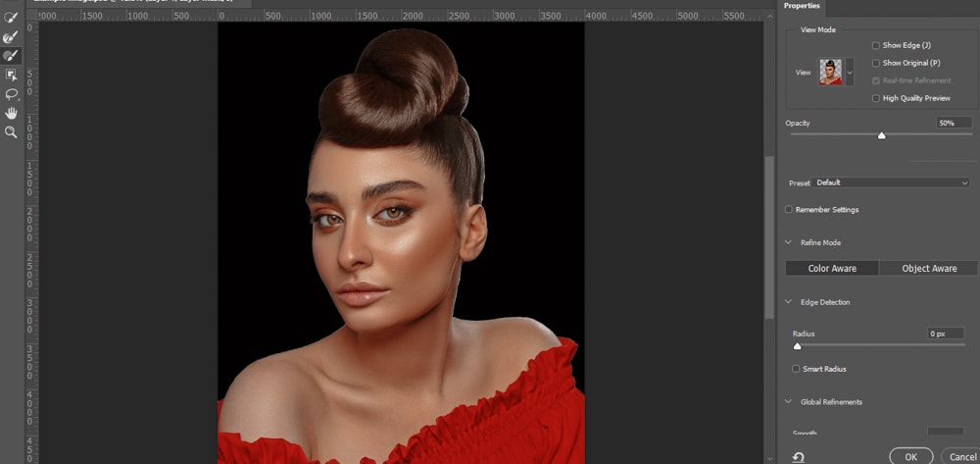This screenshot has height=464, width=980.
Task: Enable the High Quality Preview checkbox
Action: 875,98
